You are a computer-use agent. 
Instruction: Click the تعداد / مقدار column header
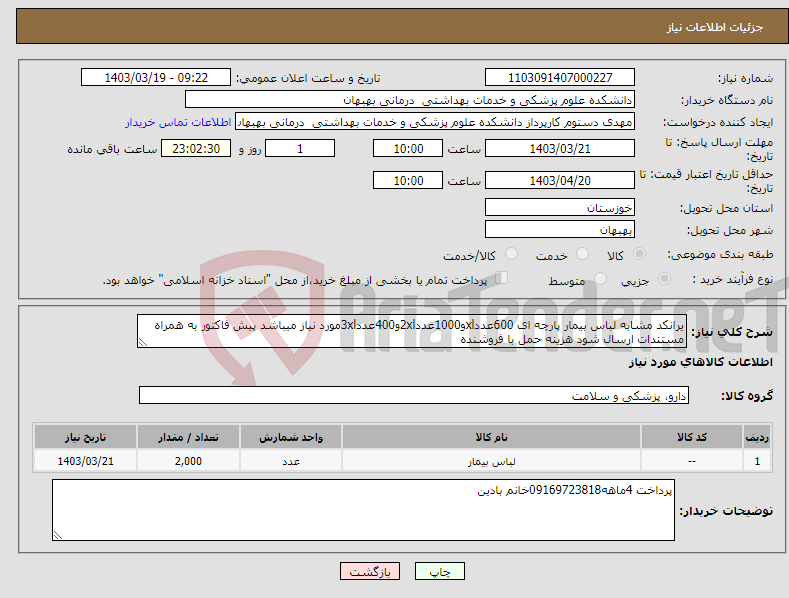tap(188, 436)
